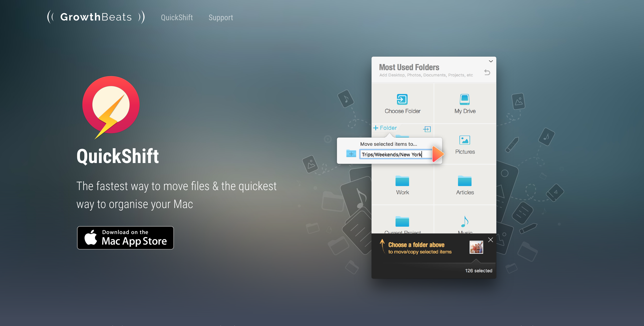This screenshot has width=644, height=326.
Task: Click the Move selected items to... label
Action: (x=388, y=144)
